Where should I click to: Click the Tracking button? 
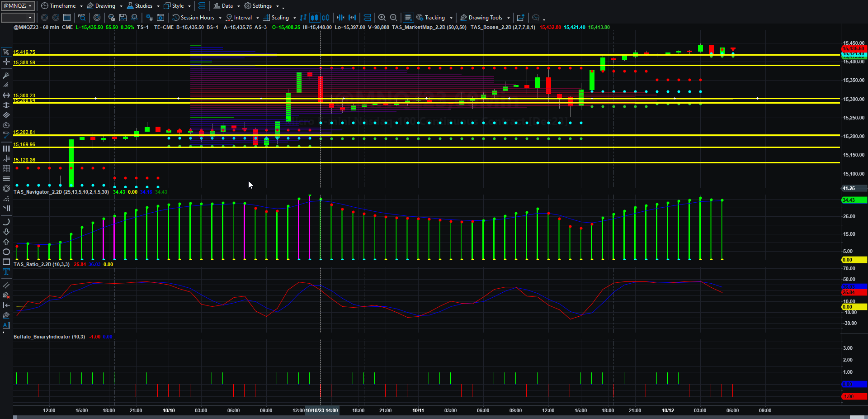point(434,17)
